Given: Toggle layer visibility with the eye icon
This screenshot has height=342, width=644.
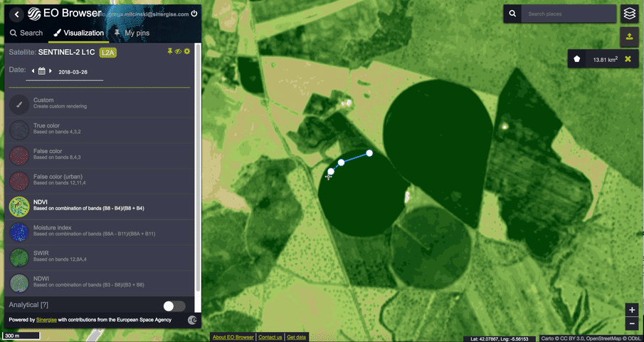Looking at the screenshot, I should coord(178,51).
